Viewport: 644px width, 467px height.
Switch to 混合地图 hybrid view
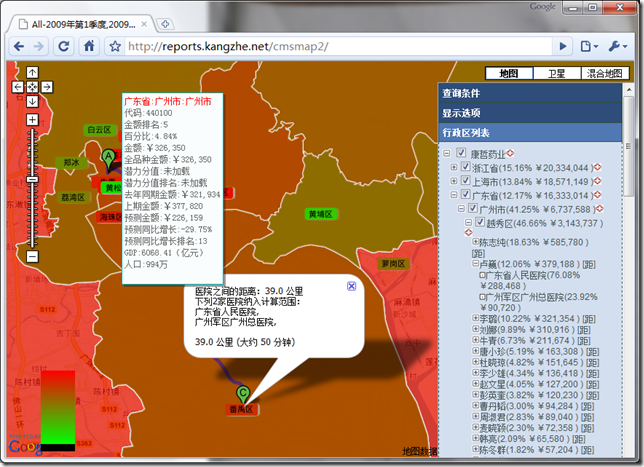(x=605, y=74)
